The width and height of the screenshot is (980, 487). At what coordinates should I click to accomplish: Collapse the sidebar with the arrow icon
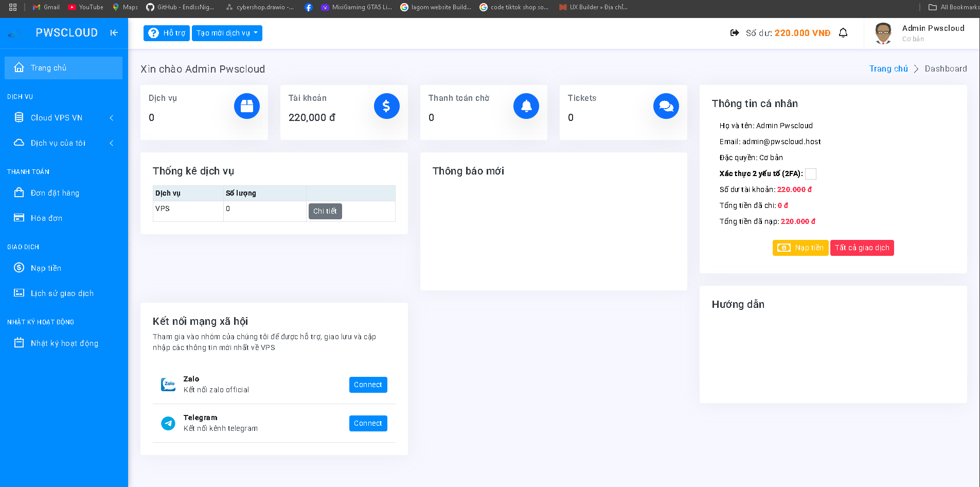click(114, 32)
